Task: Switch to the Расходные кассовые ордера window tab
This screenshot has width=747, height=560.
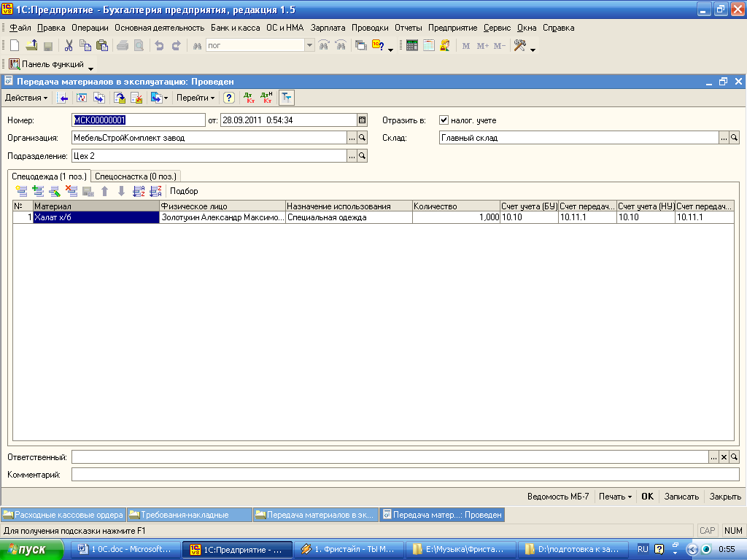Action: point(63,515)
